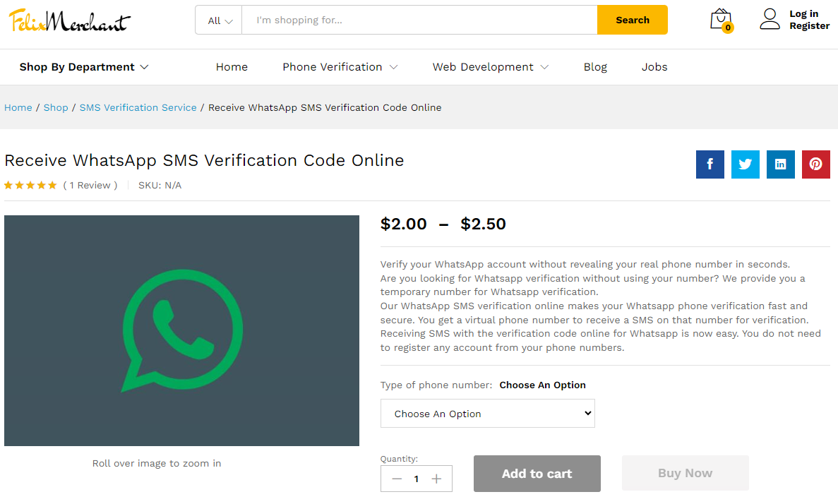The image size is (838, 504).
Task: Open the Type of phone number dropdown
Action: [x=487, y=414]
